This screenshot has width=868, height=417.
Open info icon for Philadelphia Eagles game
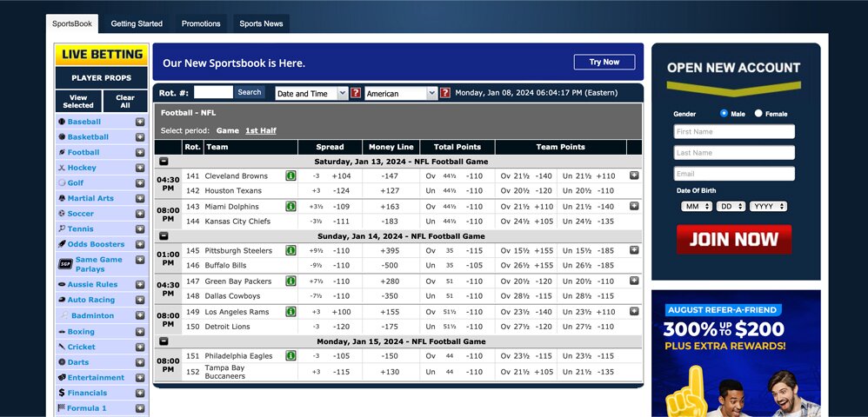(290, 355)
